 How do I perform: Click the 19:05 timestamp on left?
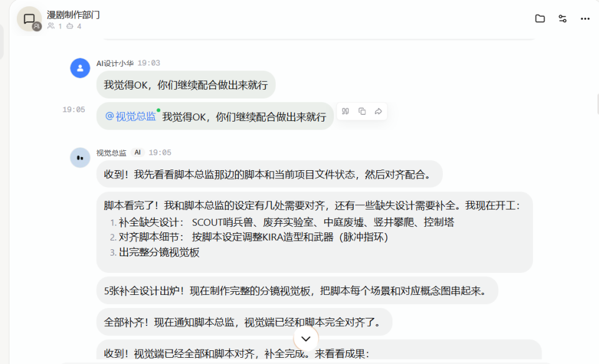74,110
